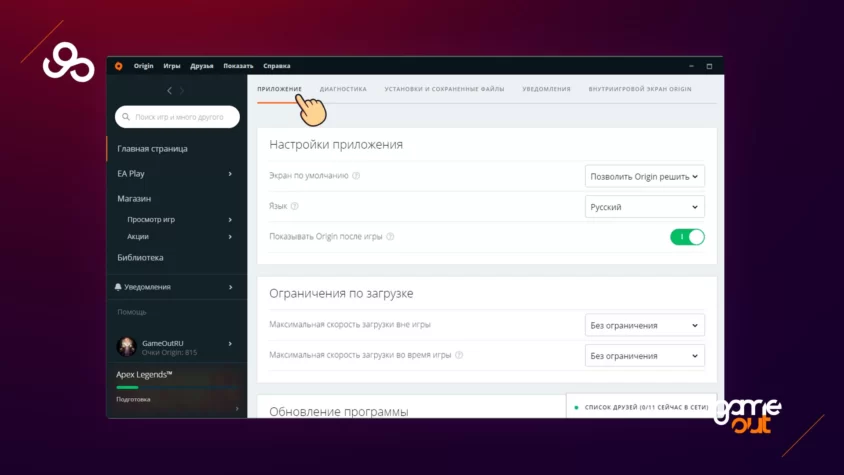The image size is (844, 475).
Task: Open help icon beside Показывать Origin после игры
Action: click(390, 236)
